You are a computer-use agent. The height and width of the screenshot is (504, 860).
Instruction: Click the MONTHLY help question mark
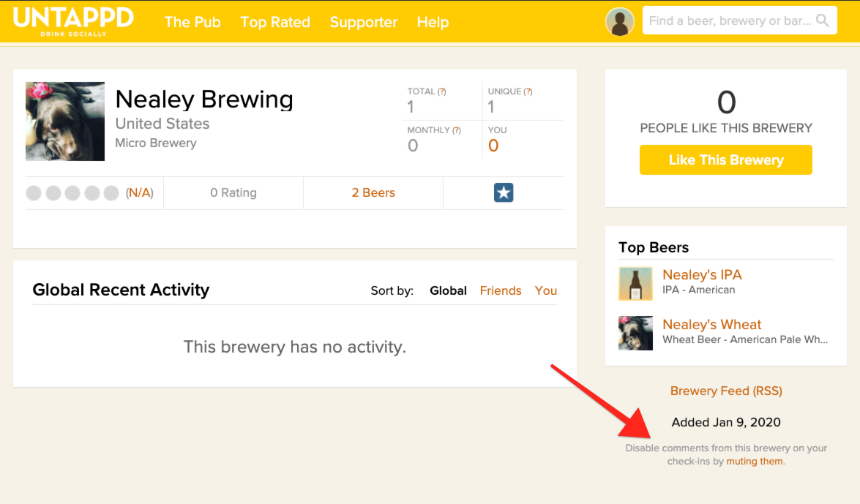tap(456, 130)
